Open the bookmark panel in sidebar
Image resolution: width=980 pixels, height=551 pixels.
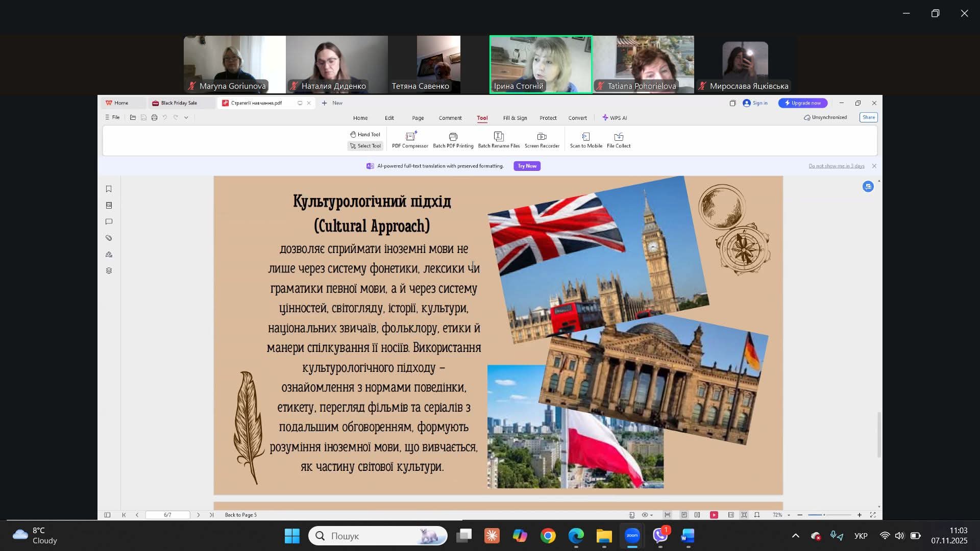pyautogui.click(x=109, y=189)
